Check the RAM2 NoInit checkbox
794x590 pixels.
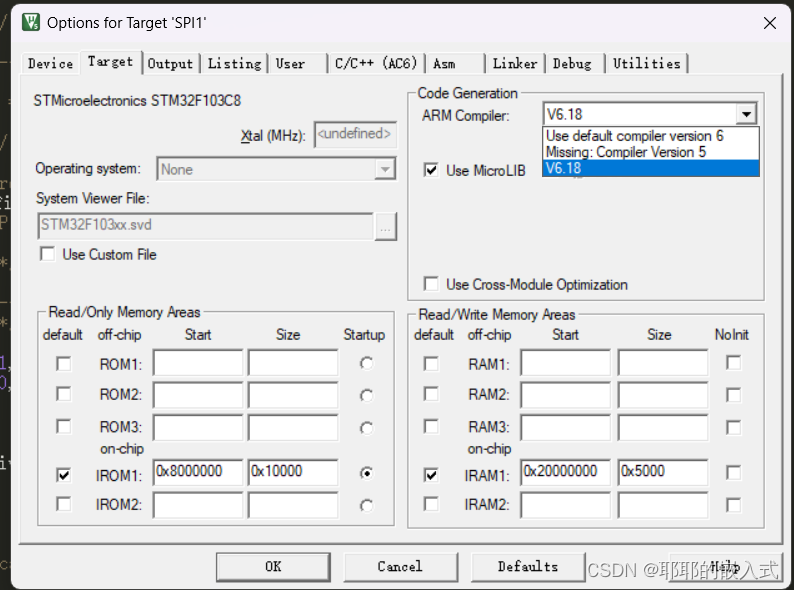coord(733,395)
